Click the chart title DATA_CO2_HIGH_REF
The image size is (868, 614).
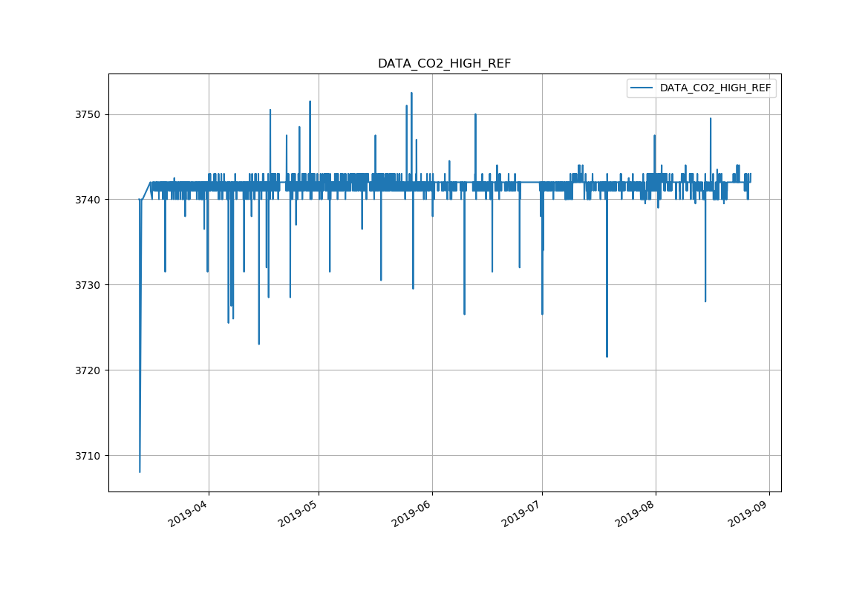tap(444, 64)
